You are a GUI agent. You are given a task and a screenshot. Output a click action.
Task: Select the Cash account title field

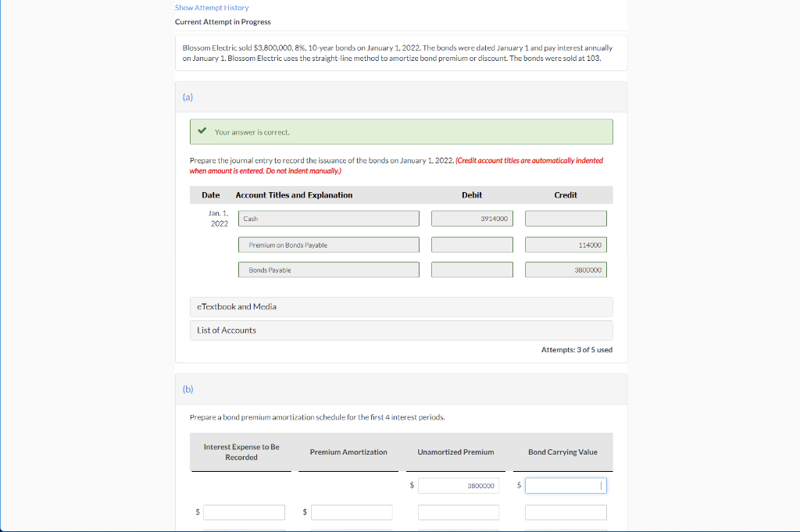click(329, 218)
